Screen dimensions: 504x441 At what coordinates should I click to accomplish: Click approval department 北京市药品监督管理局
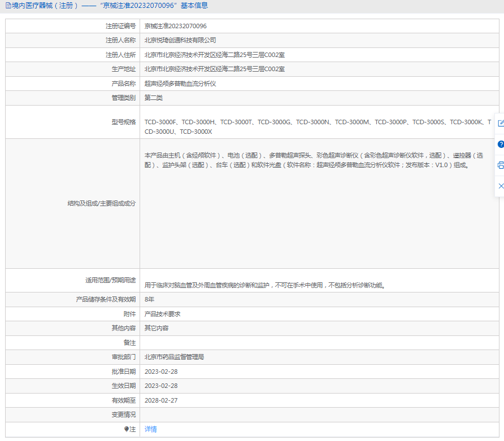[x=174, y=357]
